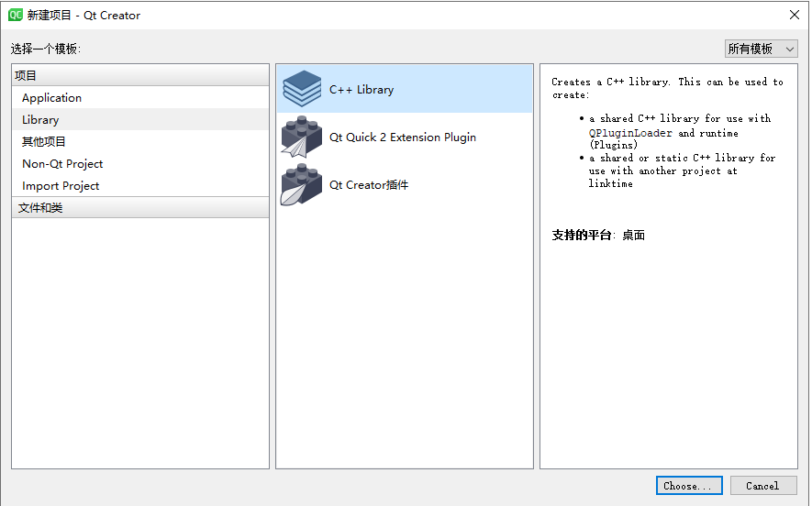812x506 pixels.
Task: Select the Library project category
Action: tap(139, 119)
